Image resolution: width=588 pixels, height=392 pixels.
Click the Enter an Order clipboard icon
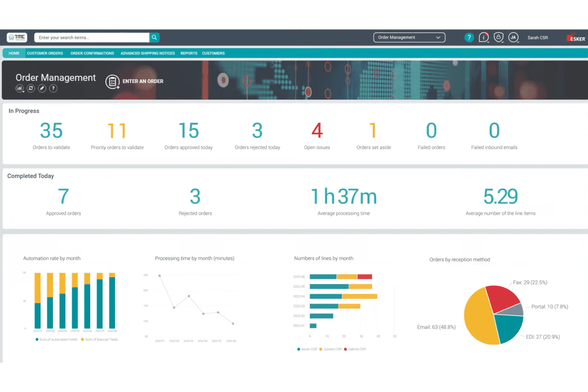(x=112, y=82)
